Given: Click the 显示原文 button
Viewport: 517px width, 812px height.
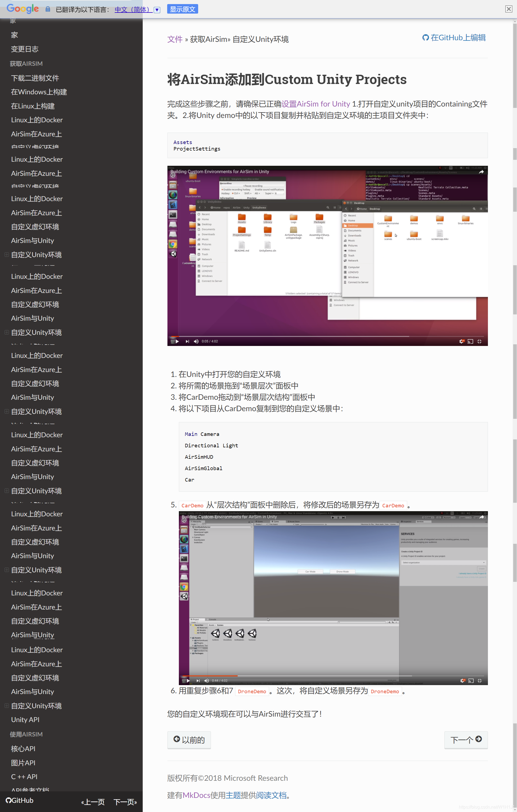Looking at the screenshot, I should coord(182,9).
